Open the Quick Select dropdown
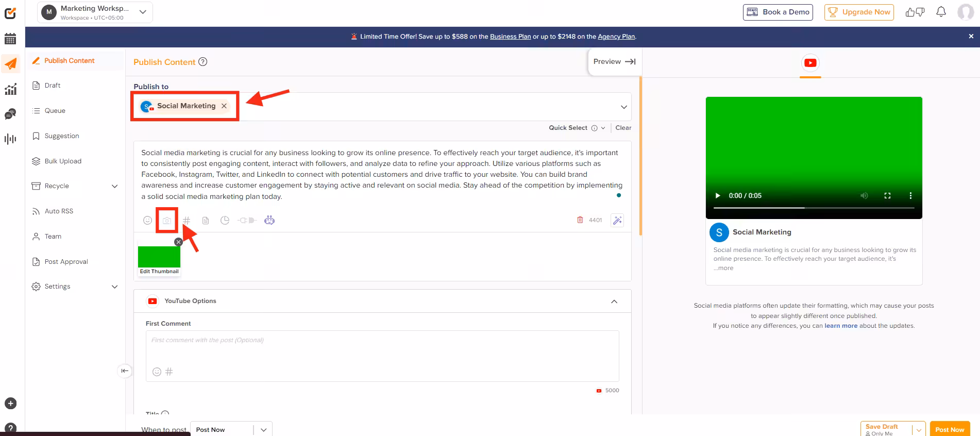This screenshot has height=436, width=980. tap(577, 128)
